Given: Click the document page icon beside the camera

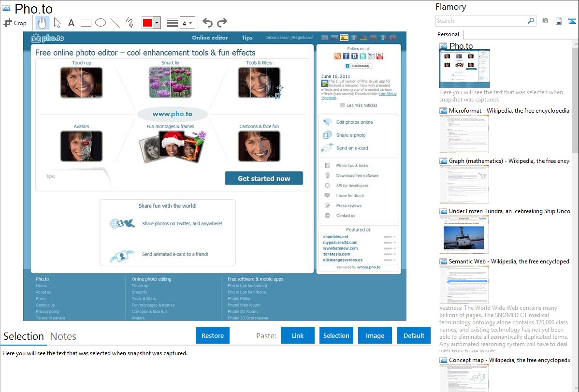Looking at the screenshot, I should pos(559,21).
